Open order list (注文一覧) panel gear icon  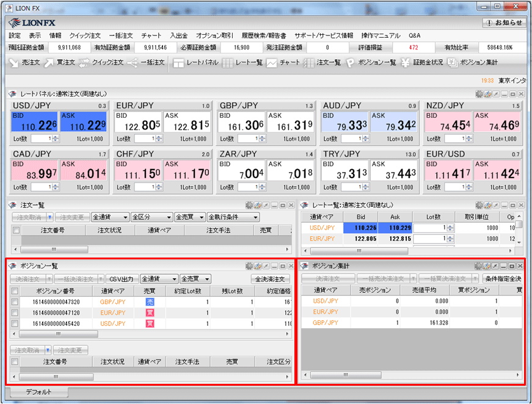point(249,205)
